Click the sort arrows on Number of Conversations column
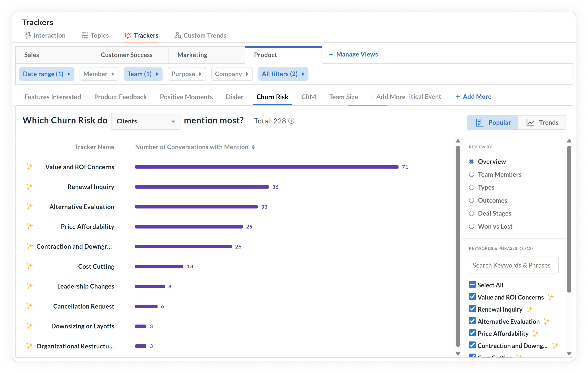 [253, 147]
